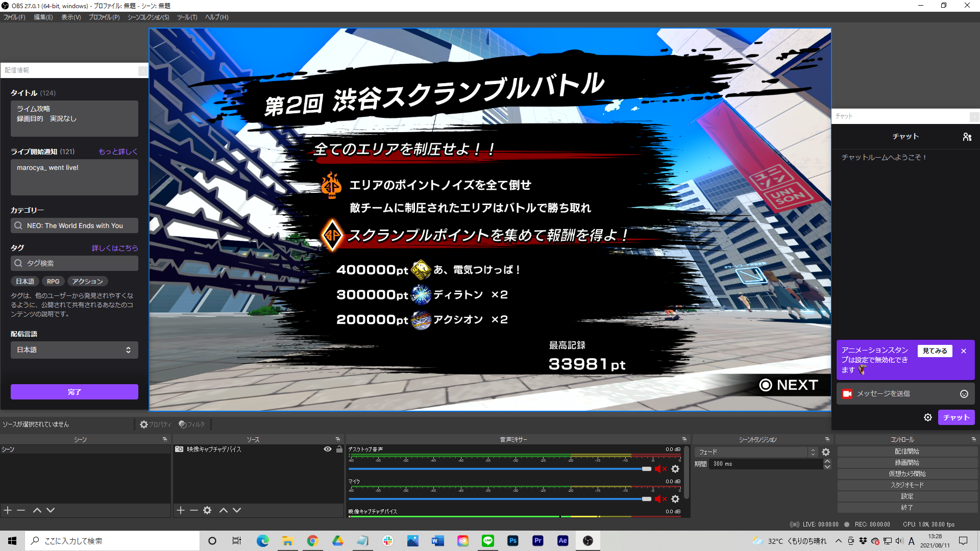This screenshot has width=980, height=551.
Task: Open 詳しくはこちら tag link
Action: coord(115,248)
